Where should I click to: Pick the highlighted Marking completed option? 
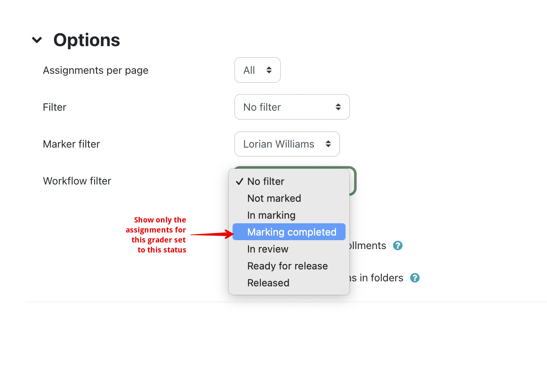pyautogui.click(x=291, y=232)
